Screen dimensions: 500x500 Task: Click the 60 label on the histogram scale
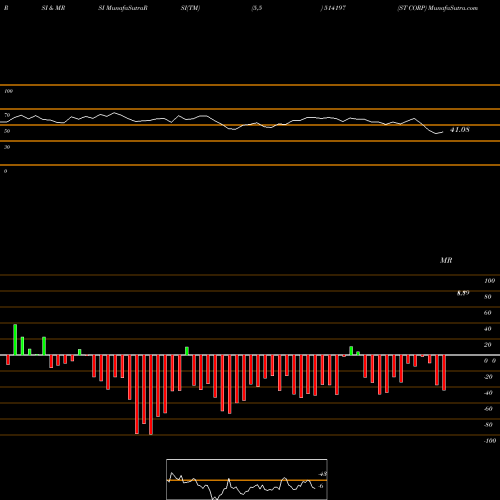tap(488, 313)
